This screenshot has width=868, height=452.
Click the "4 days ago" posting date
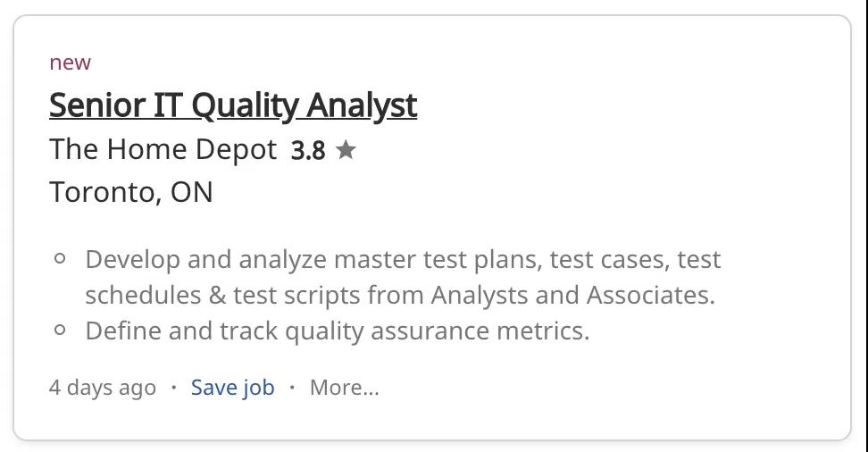coord(103,387)
